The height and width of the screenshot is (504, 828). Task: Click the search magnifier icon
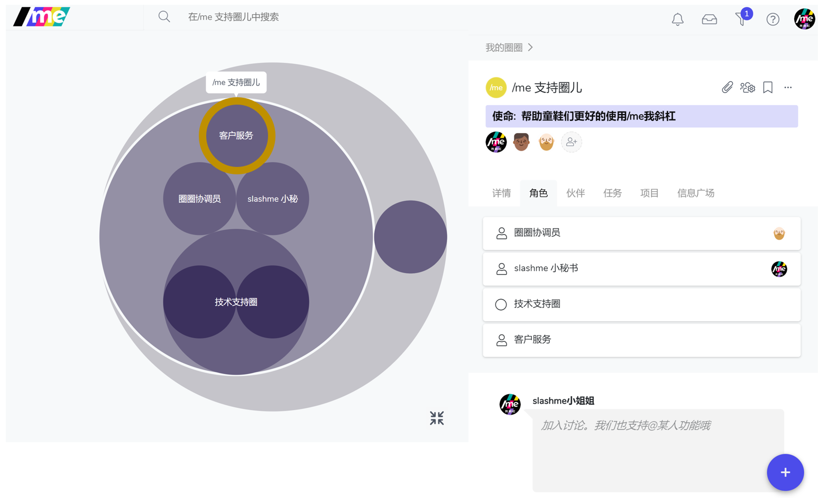[x=164, y=17]
